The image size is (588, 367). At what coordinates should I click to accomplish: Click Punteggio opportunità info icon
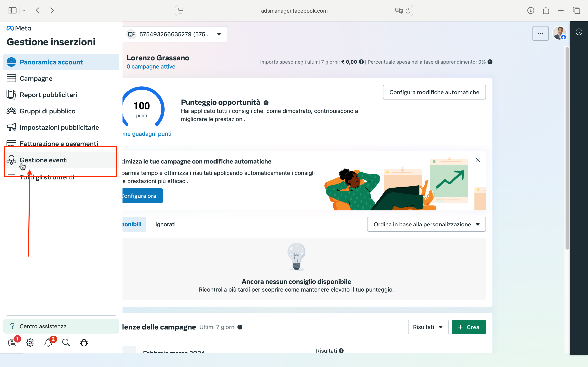pos(266,103)
